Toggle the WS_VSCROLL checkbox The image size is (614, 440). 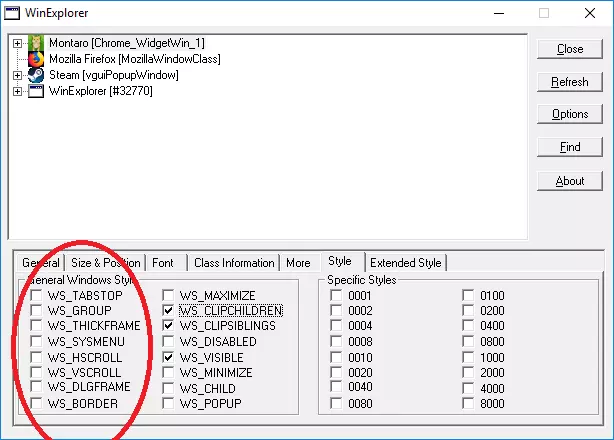[x=36, y=372]
